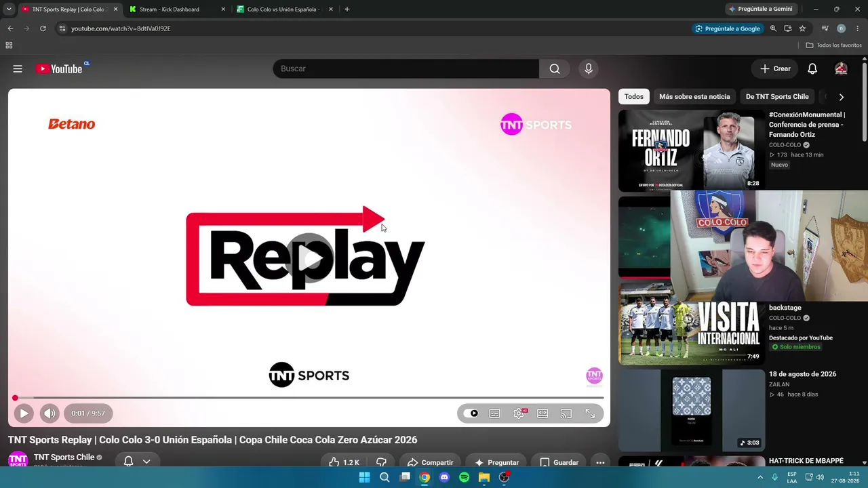Open YouTube notifications bell
The height and width of the screenshot is (488, 868).
(x=812, y=68)
